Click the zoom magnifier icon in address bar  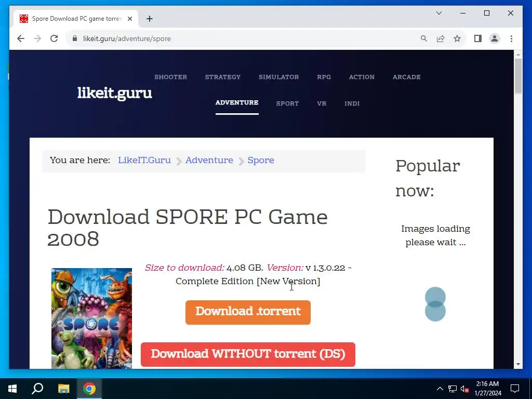(424, 38)
